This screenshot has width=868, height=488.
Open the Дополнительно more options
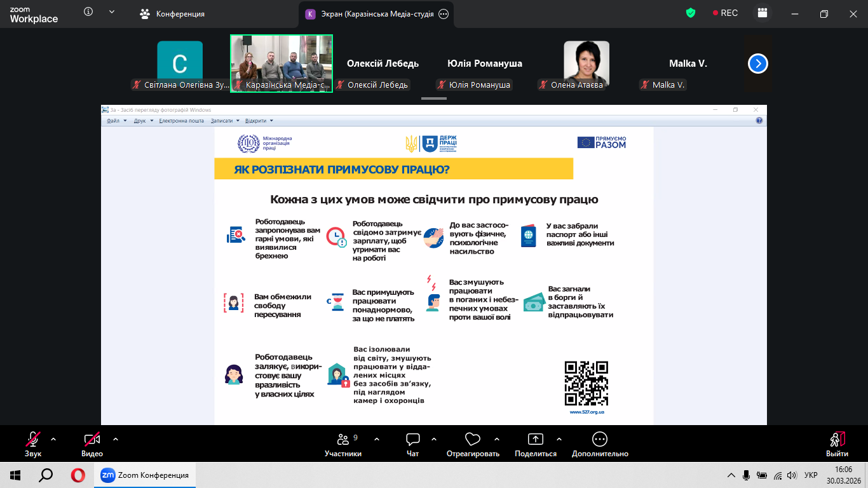(x=600, y=444)
